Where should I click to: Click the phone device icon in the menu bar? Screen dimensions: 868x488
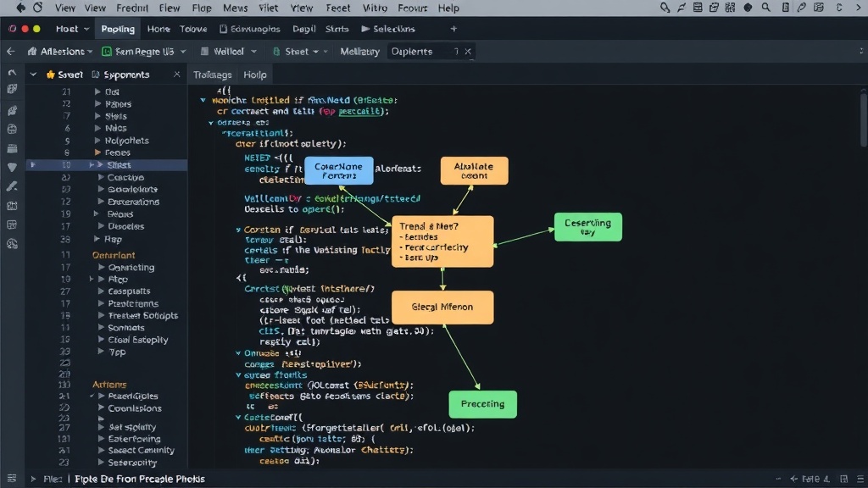785,8
